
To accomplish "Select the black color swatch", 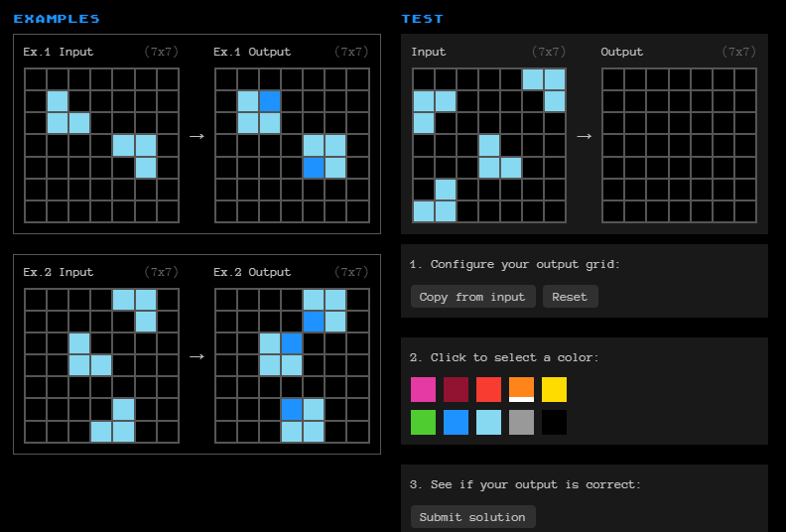I will [x=554, y=422].
